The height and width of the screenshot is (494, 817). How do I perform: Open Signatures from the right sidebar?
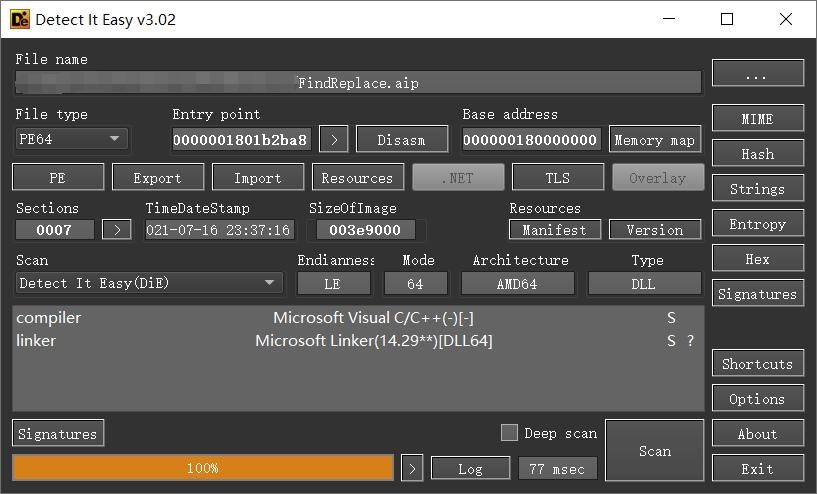click(758, 293)
